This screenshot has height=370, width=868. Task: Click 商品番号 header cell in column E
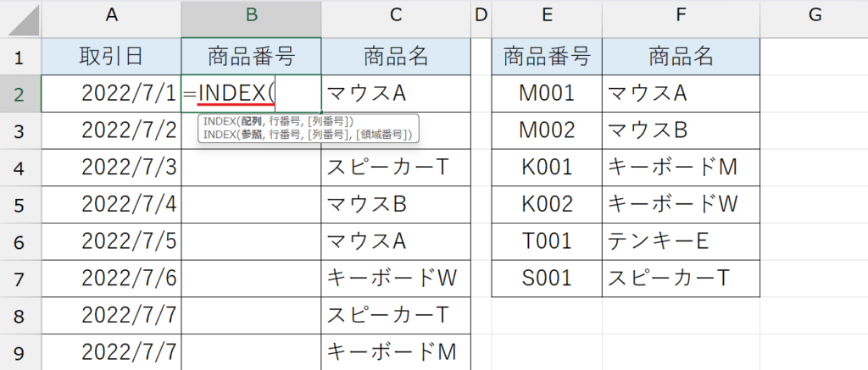pyautogui.click(x=547, y=57)
